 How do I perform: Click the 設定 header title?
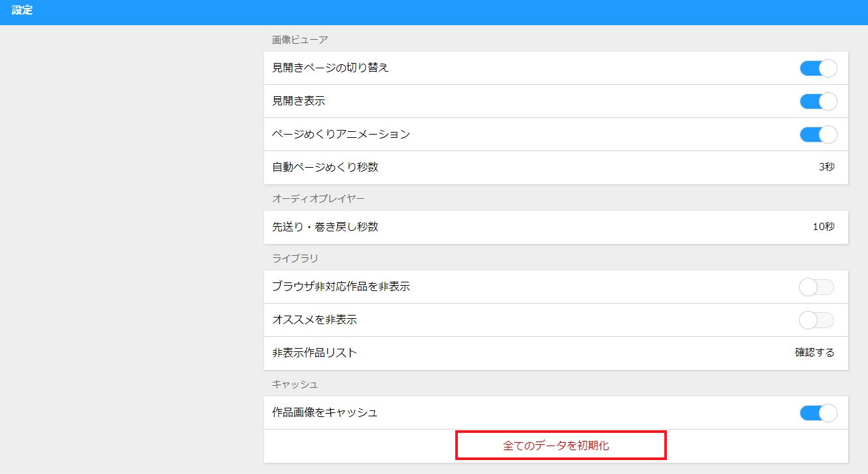click(22, 11)
